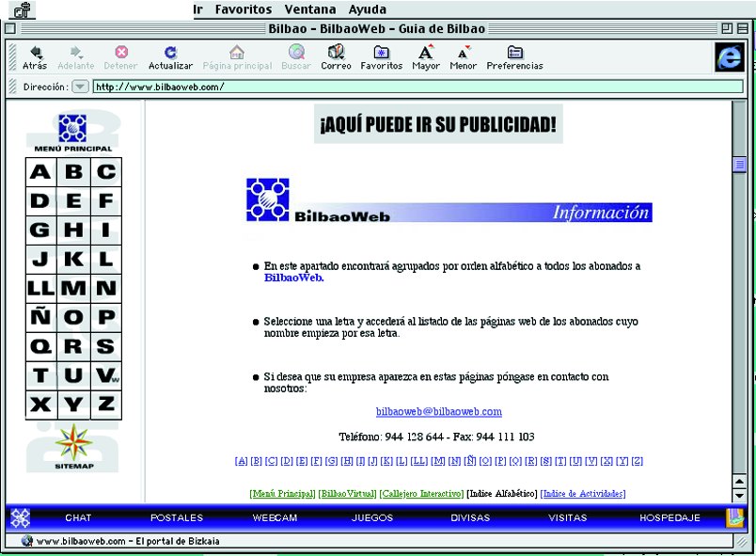Open the Correo mail icon

[x=336, y=52]
